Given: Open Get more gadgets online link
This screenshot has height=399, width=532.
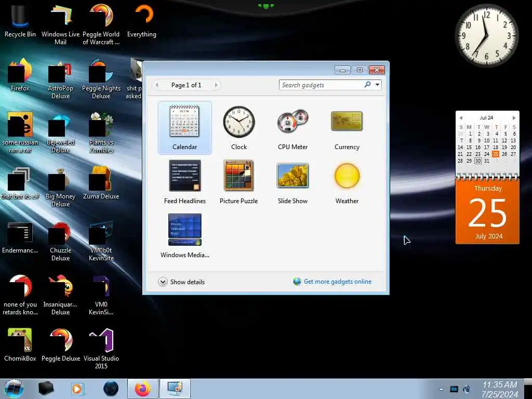Looking at the screenshot, I should coord(337,282).
